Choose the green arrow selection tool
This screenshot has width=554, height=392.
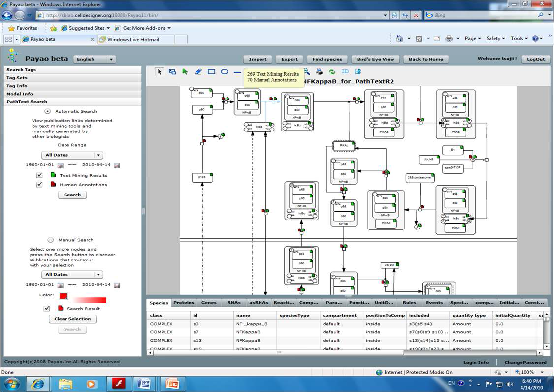tap(185, 72)
